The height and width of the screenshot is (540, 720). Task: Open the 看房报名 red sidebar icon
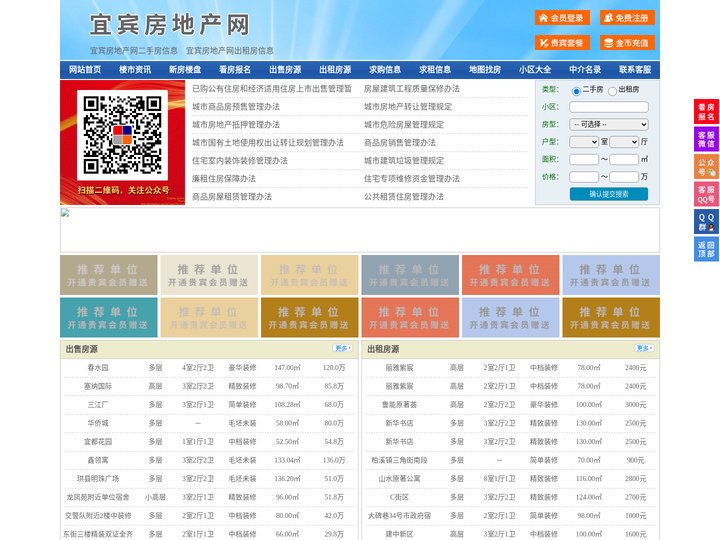point(706,112)
